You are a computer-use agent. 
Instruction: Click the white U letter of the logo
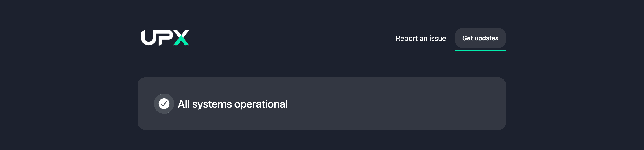149,38
